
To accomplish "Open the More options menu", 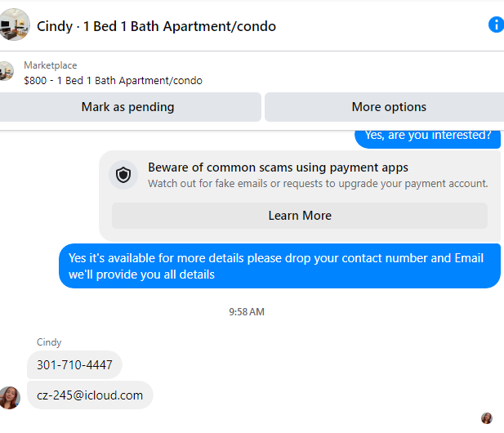I will 388,107.
